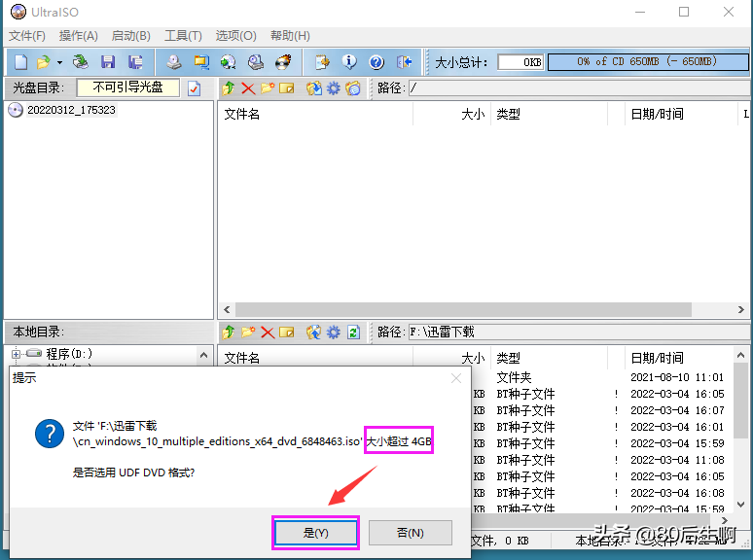Open the 启动(B) menu
The image size is (753, 560).
(130, 36)
